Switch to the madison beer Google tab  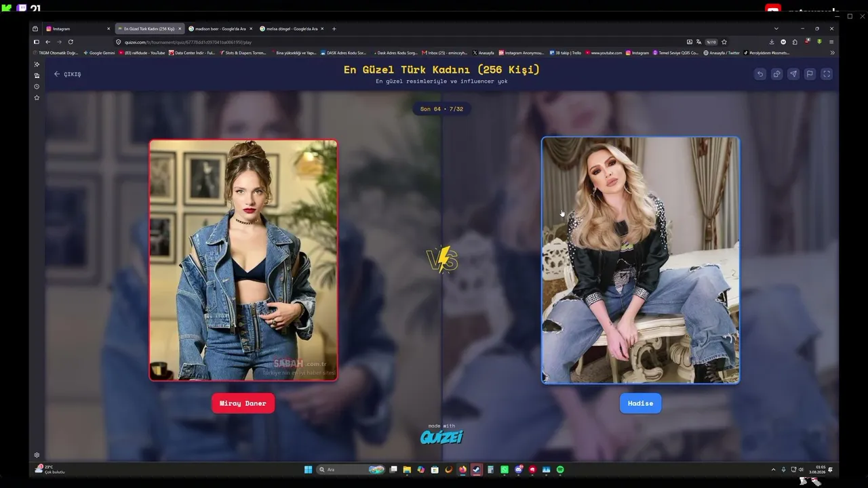(x=220, y=28)
